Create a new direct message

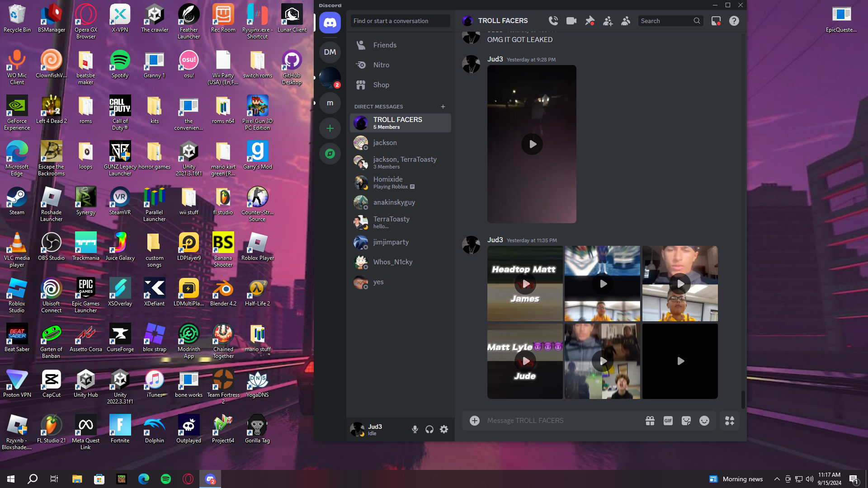coord(443,107)
